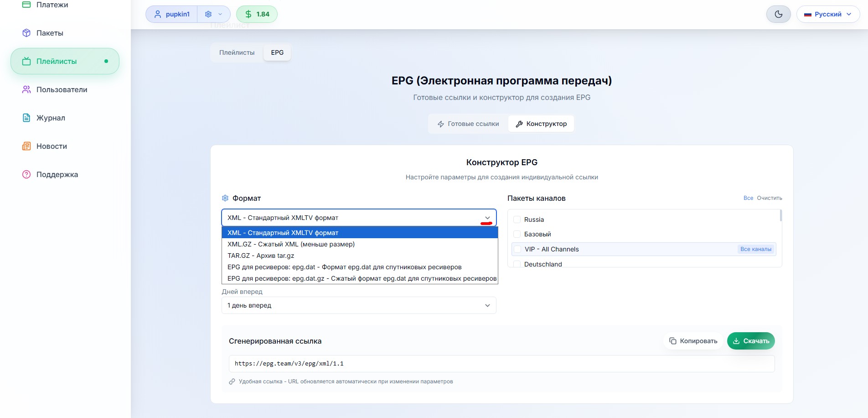Viewport: 868px width, 418px height.
Task: Click the gear icon next to Формат
Action: (x=225, y=198)
